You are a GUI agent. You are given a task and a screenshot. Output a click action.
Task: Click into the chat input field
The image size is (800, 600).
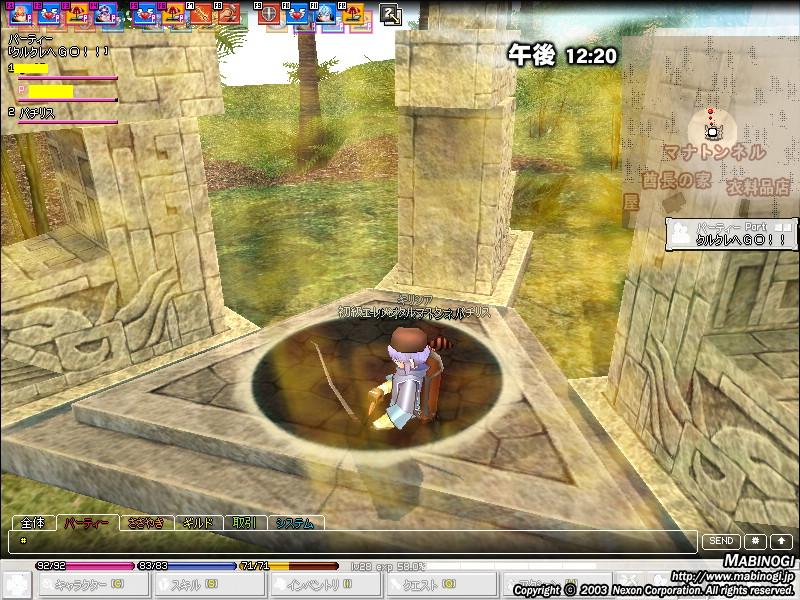click(x=352, y=541)
